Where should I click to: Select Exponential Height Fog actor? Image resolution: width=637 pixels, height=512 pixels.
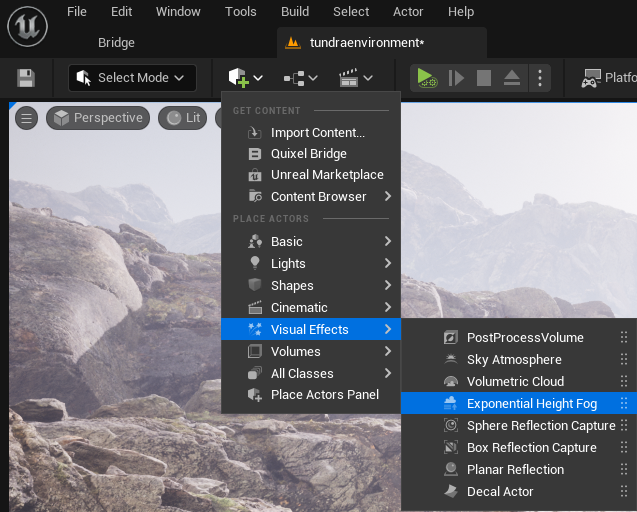(531, 404)
